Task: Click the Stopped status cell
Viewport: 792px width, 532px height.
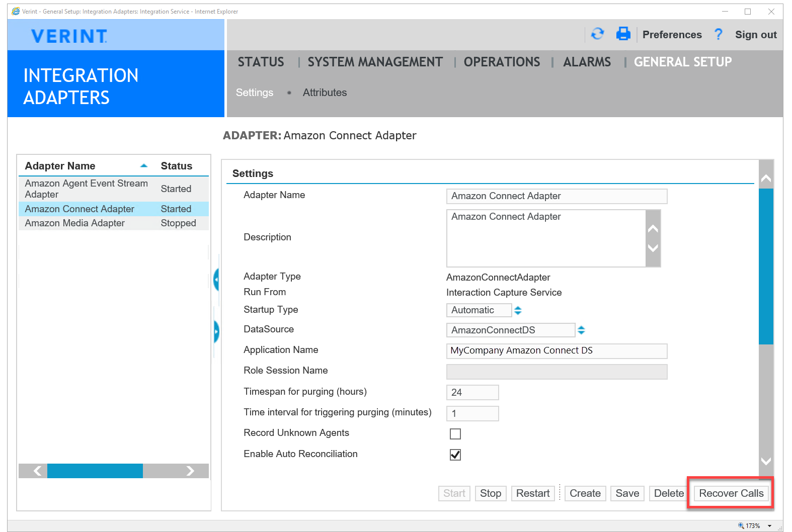Action: [x=178, y=223]
